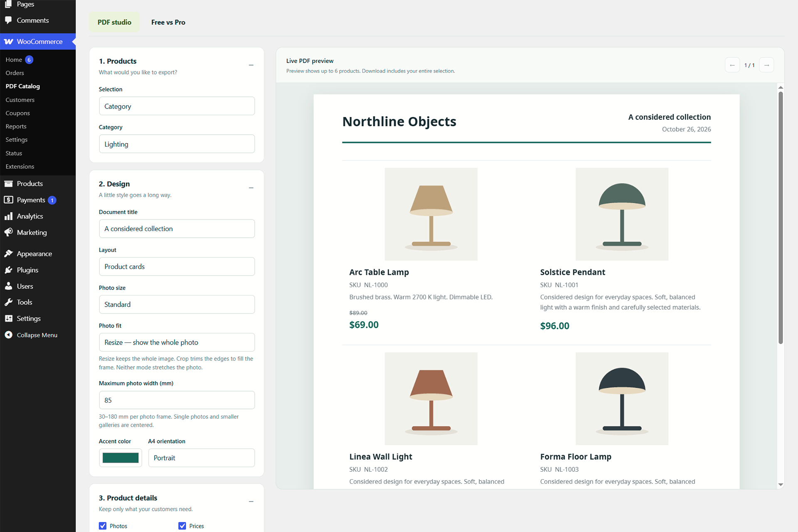Open WooCommerce Customers submenu item
Screen dimensions: 798x532
point(20,100)
